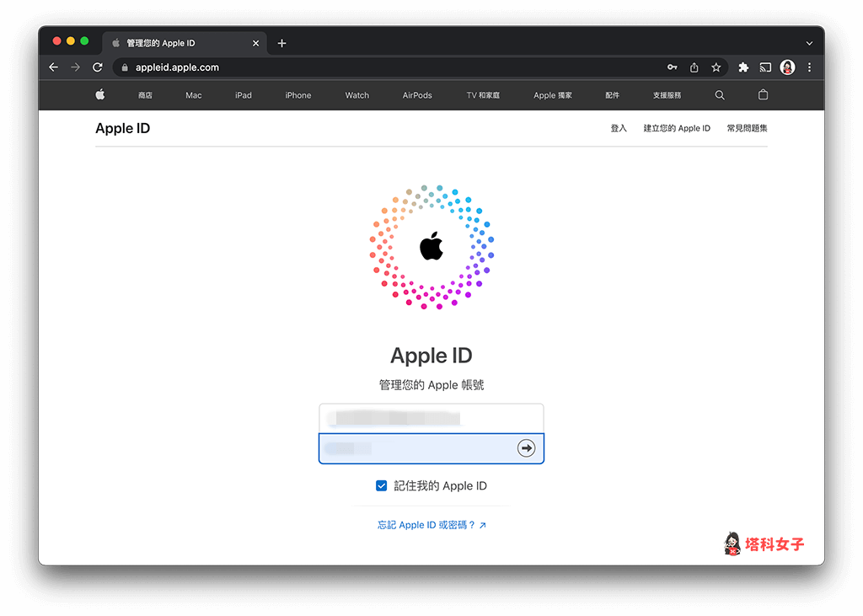This screenshot has width=863, height=616.
Task: Bookmark this page with the star icon
Action: point(716,67)
